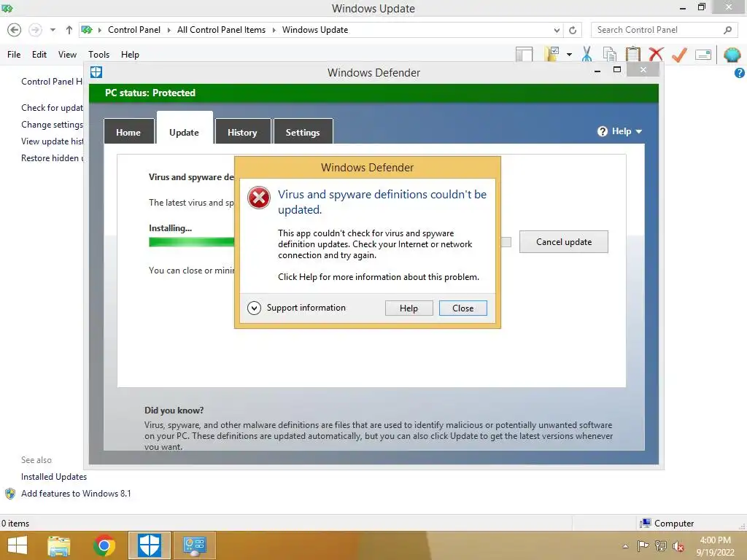Click the View update history link
Screen dimensions: 747x560
[53, 141]
